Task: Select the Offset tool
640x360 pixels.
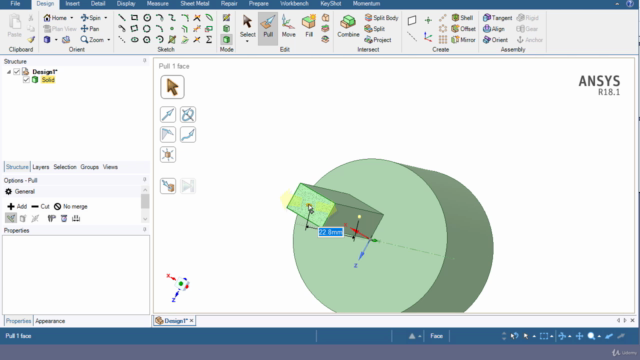Action: click(x=463, y=29)
